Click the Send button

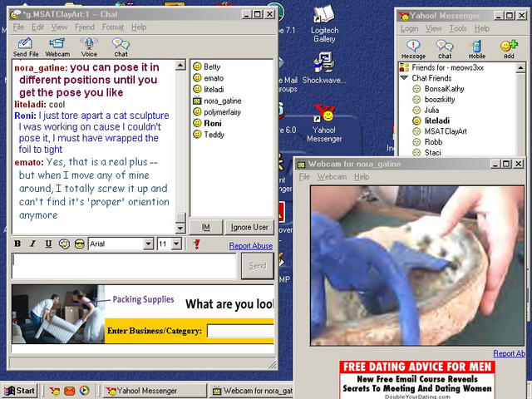tap(258, 266)
